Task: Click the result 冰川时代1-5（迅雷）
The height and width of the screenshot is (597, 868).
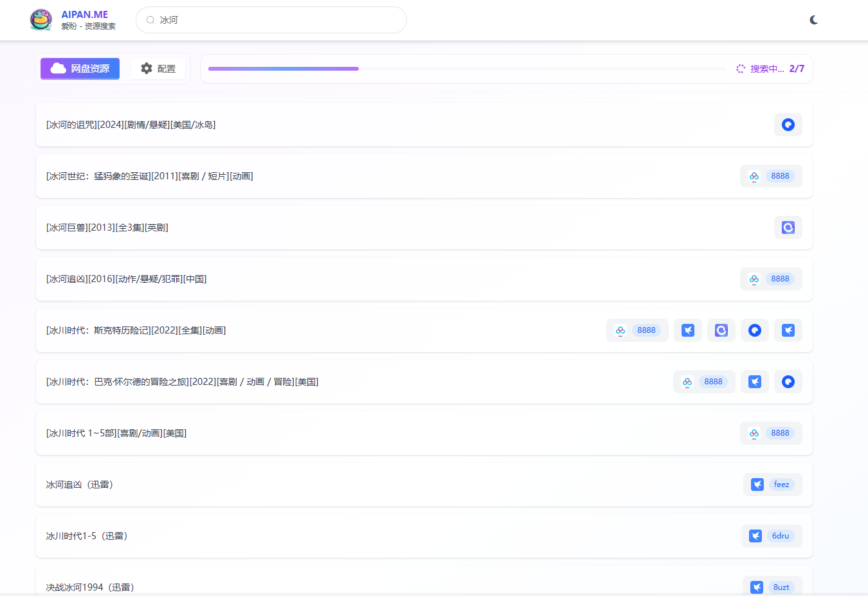Action: coord(87,536)
